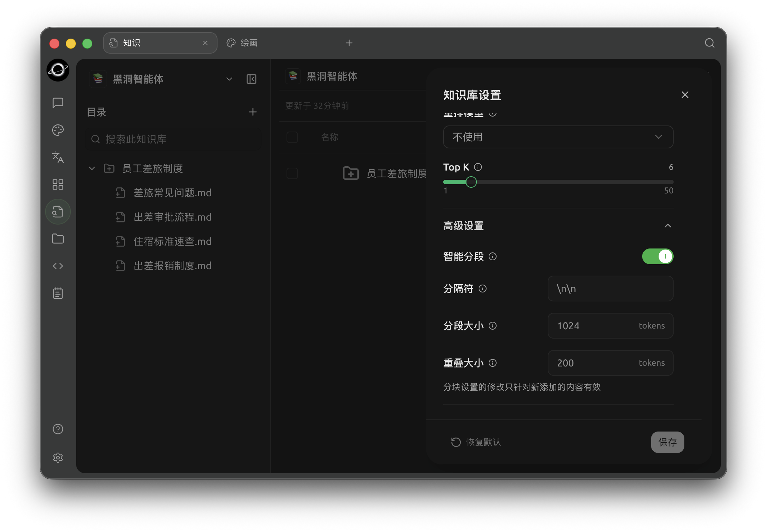767x532 pixels.
Task: Open the settings gear icon
Action: pos(58,458)
